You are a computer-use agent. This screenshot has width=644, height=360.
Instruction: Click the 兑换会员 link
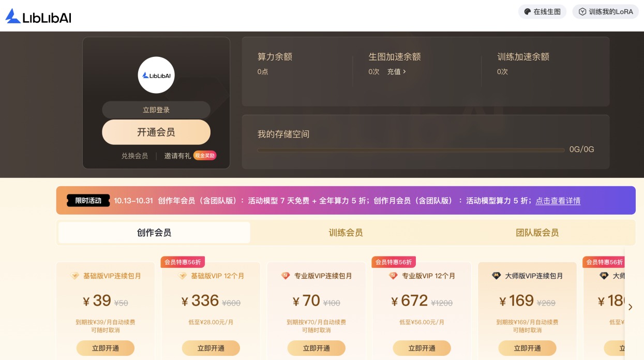click(134, 156)
